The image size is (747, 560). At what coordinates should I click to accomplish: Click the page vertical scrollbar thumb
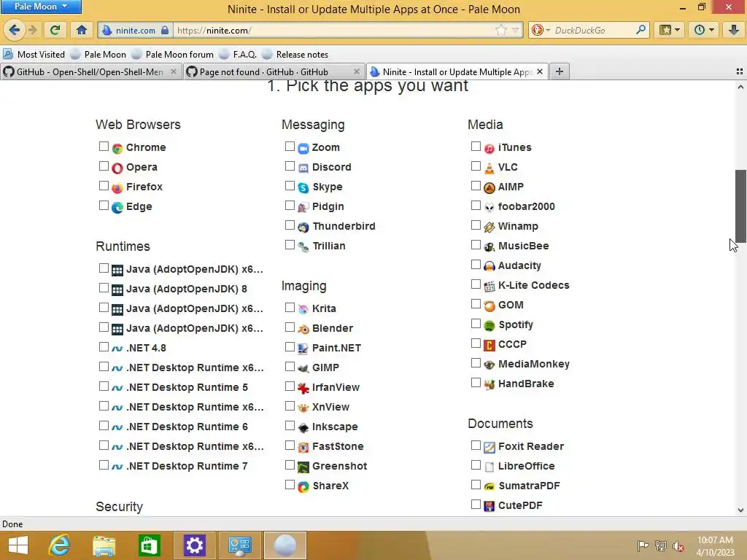[x=740, y=206]
